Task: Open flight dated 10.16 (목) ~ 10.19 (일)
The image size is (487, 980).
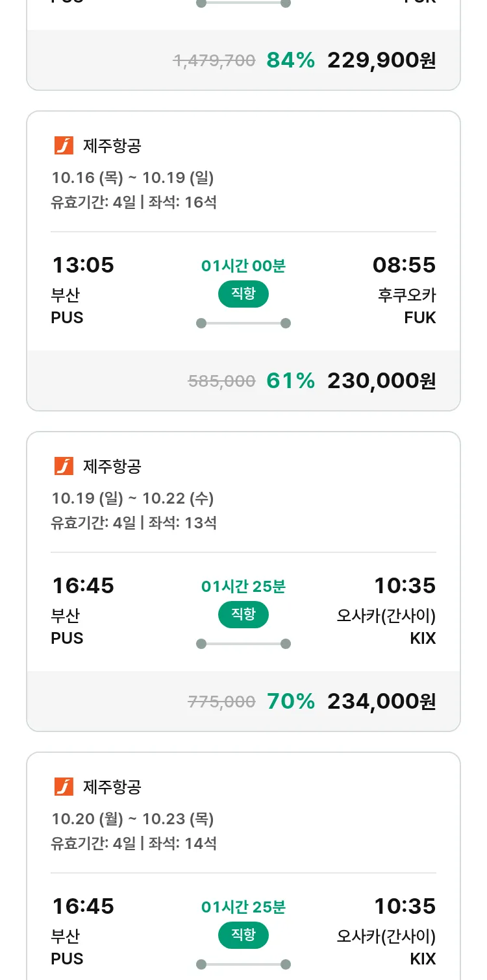Action: [x=132, y=177]
